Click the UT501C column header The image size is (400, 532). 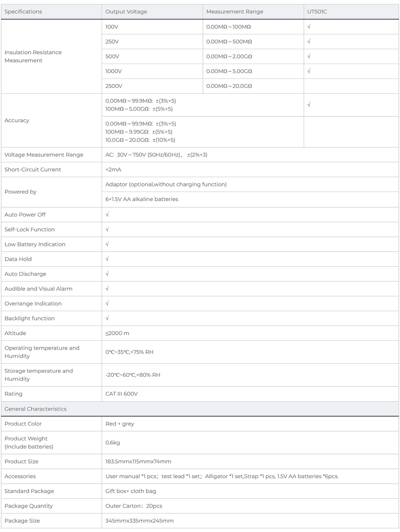(317, 12)
